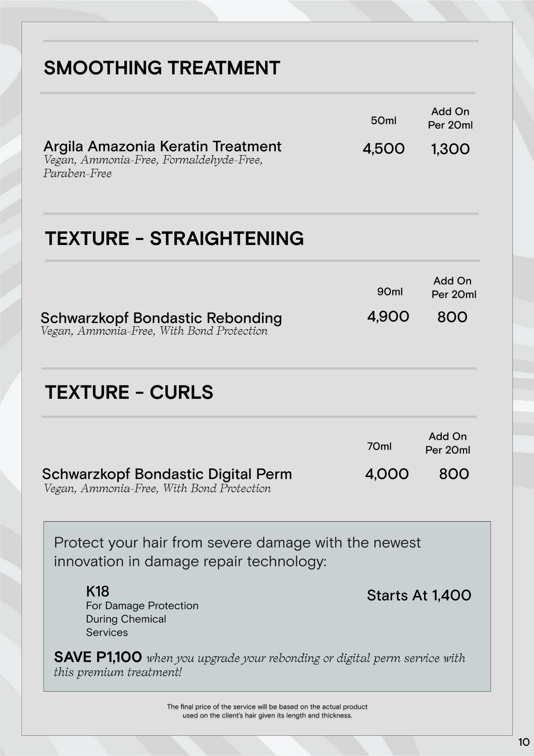Viewport: 534px width, 756px height.
Task: Click the SAVE P1,100 promo text
Action: 98,657
